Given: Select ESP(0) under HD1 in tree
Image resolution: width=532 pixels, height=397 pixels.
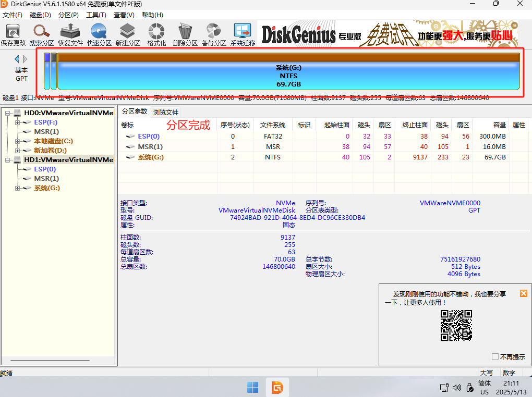Looking at the screenshot, I should [x=45, y=169].
